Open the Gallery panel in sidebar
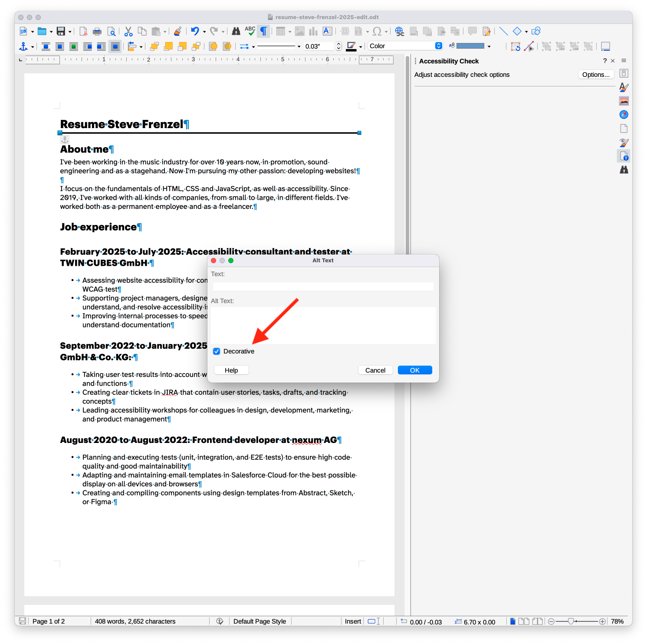647x644 pixels. pos(624,101)
